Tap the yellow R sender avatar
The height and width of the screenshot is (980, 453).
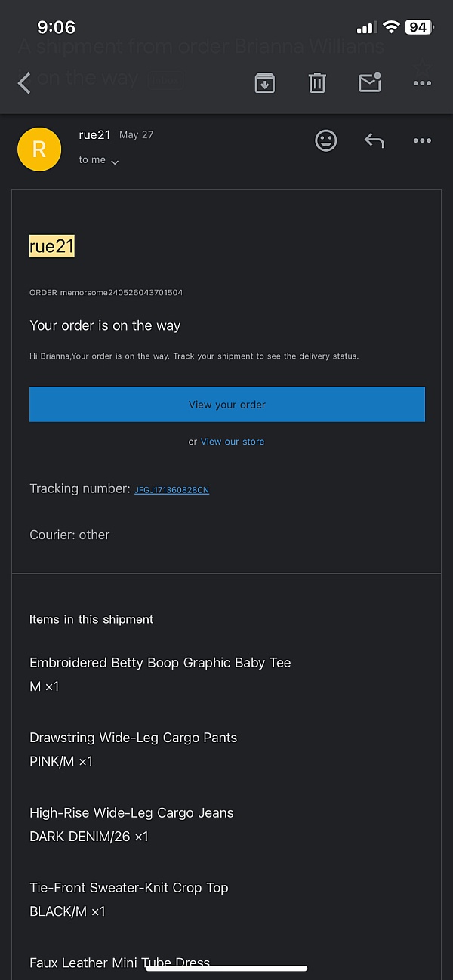coord(39,149)
